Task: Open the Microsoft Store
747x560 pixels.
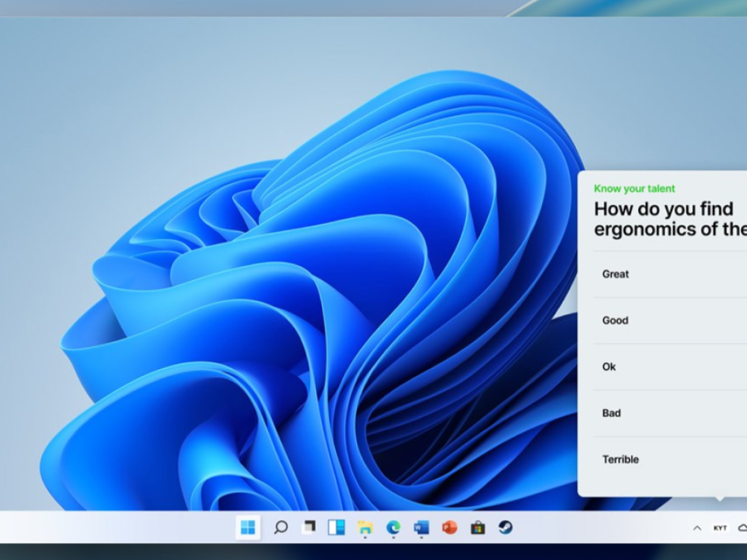Action: point(477,528)
